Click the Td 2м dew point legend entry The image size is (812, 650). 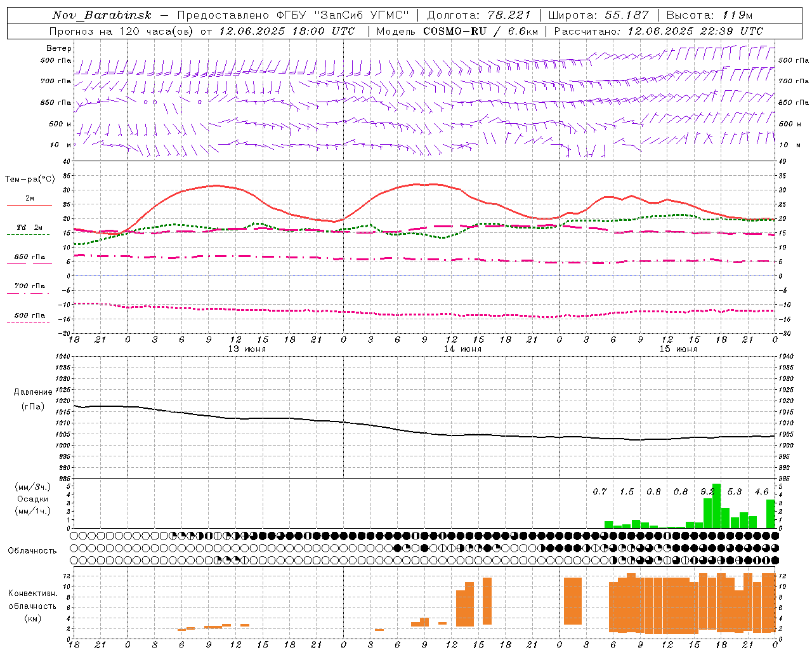[x=30, y=227]
